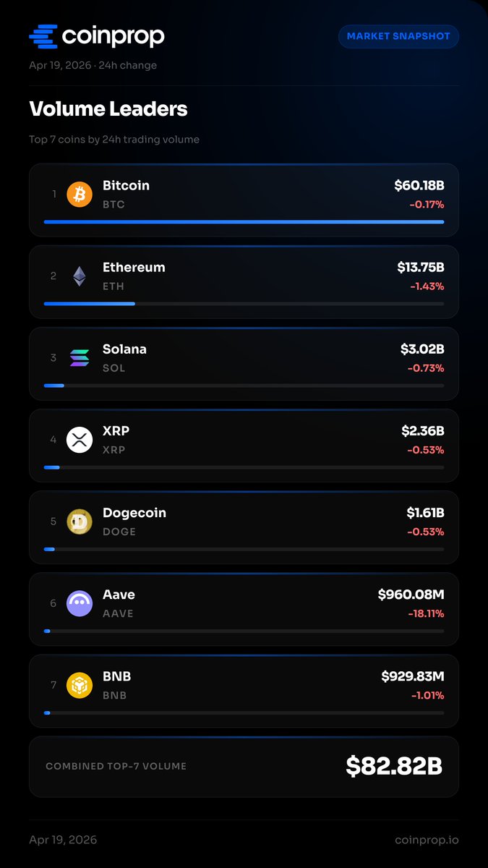This screenshot has width=488, height=868.
Task: Open the coinprop.io footer link
Action: click(427, 840)
